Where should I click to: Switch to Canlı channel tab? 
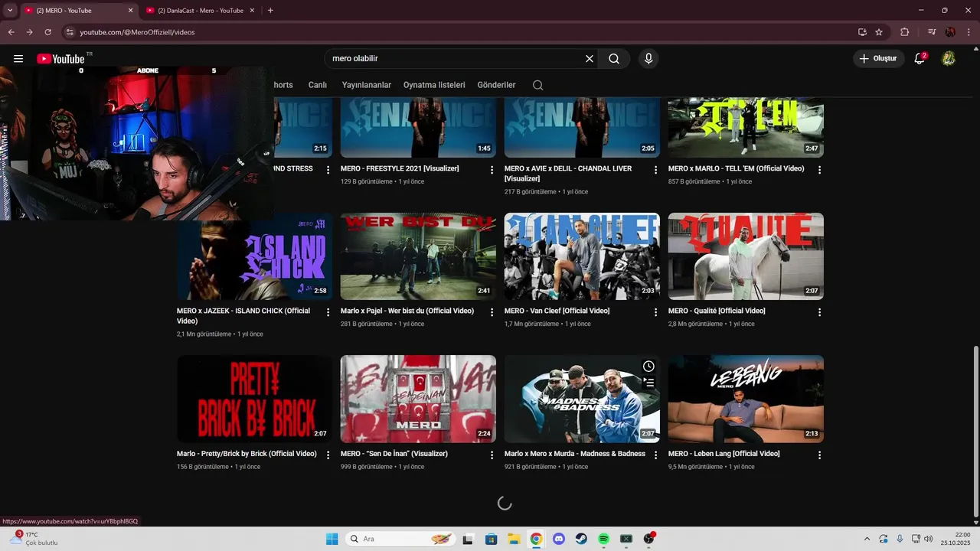pos(318,85)
